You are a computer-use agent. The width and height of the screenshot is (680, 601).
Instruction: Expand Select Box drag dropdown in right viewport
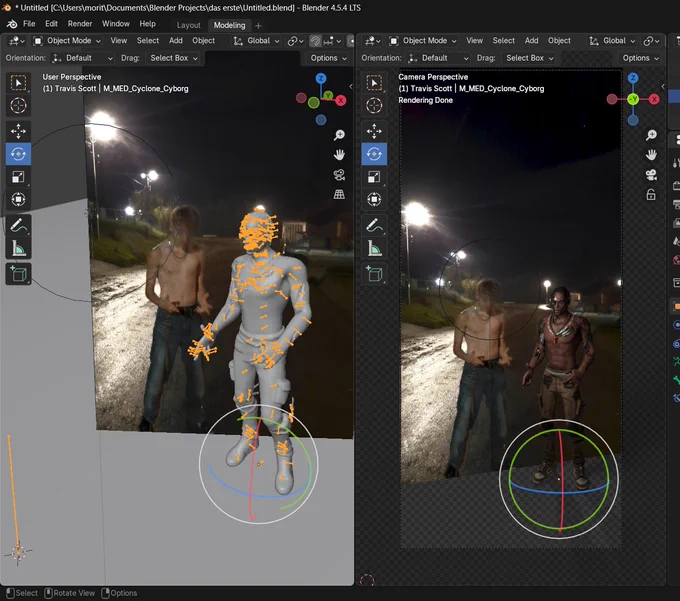click(530, 58)
